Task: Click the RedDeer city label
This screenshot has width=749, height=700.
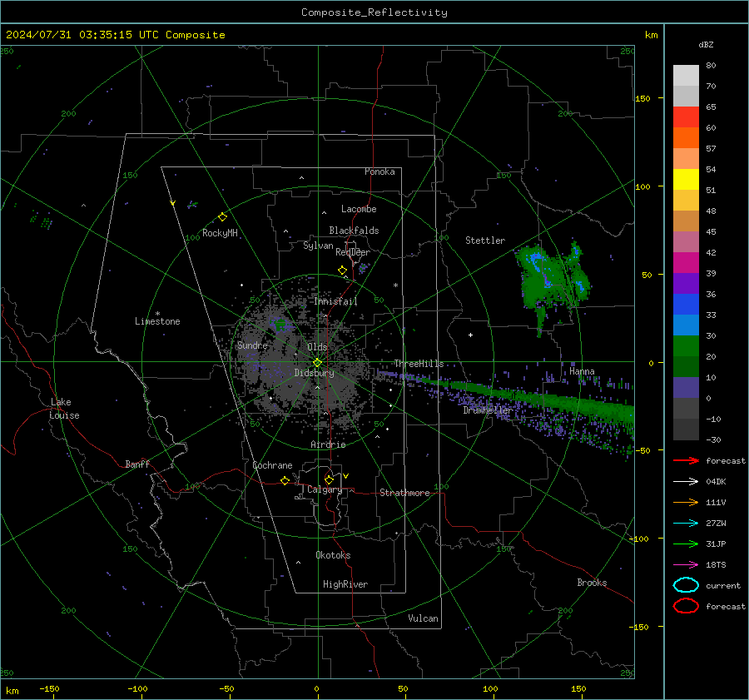Action: [353, 252]
